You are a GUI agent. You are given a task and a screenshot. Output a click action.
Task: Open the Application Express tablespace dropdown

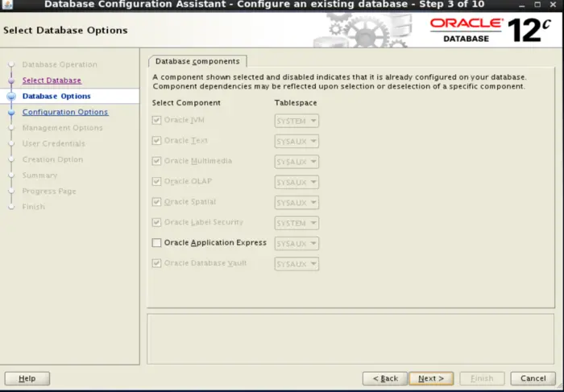[297, 244]
